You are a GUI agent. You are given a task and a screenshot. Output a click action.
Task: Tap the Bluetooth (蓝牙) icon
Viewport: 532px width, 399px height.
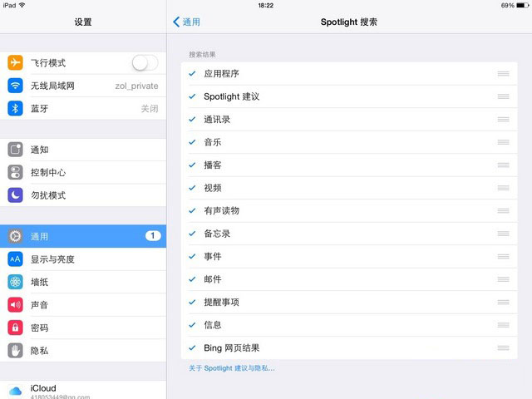point(15,109)
